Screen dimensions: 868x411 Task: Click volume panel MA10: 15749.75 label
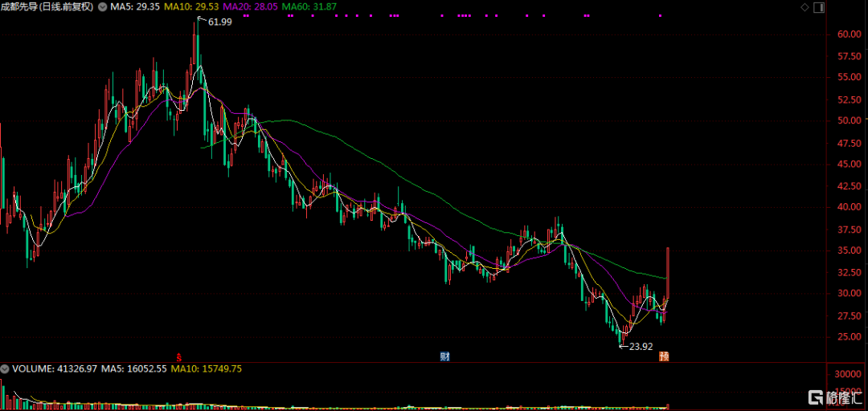(207, 368)
